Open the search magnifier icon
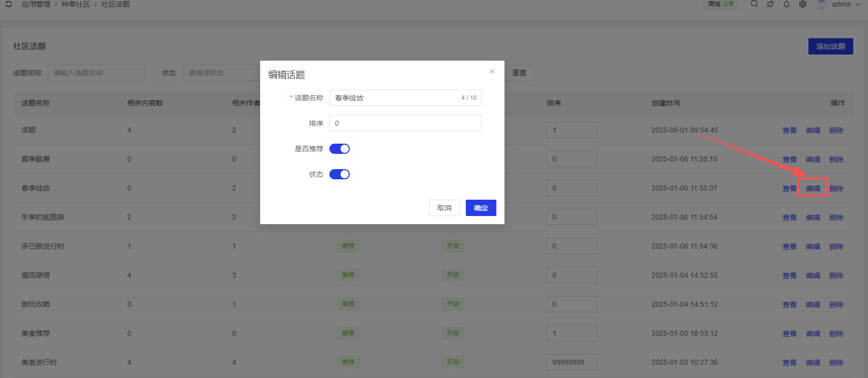Viewport: 868px width, 378px height. click(x=754, y=4)
